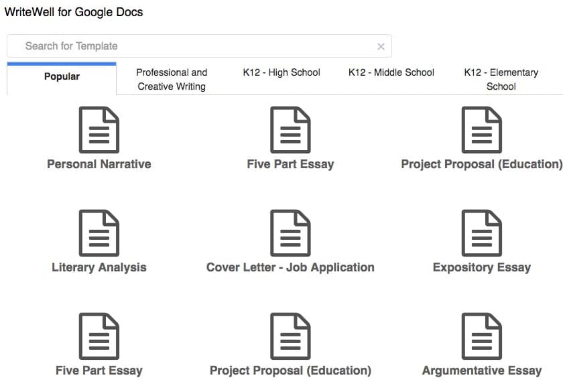
Task: Clear the search with the X button
Action: tap(381, 46)
